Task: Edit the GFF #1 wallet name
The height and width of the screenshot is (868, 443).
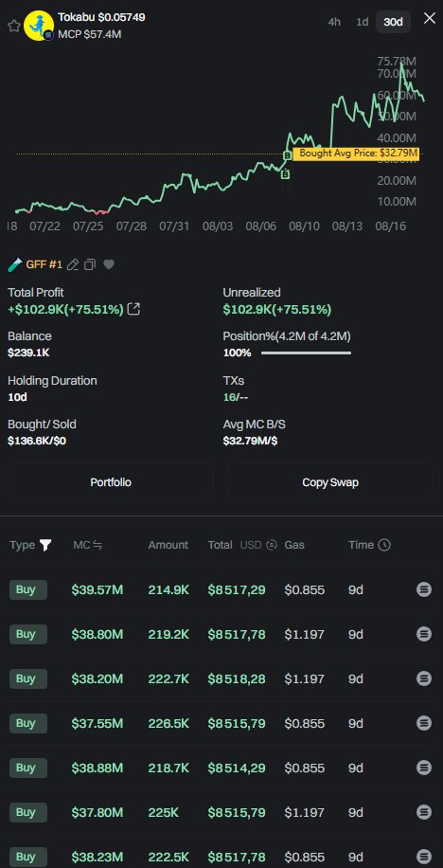Action: pos(73,264)
